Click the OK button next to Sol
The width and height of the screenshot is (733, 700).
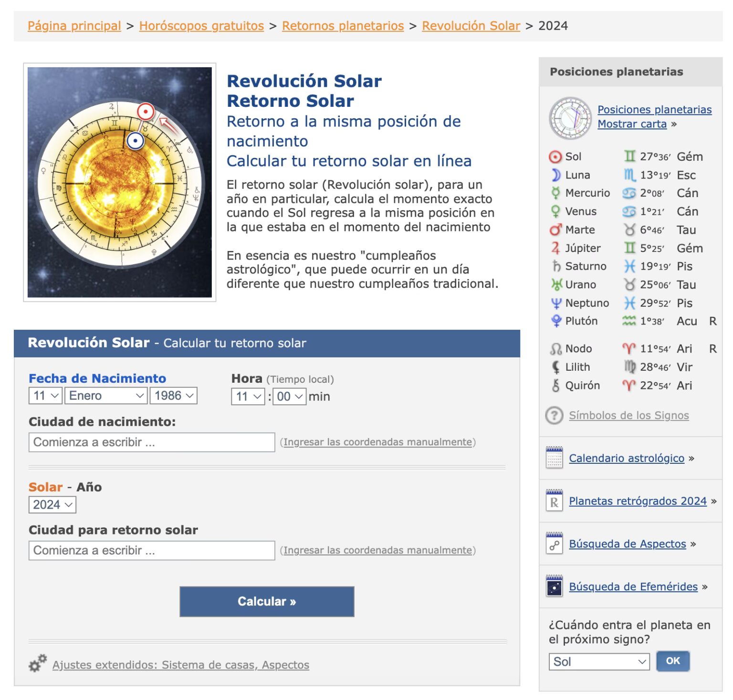click(x=673, y=661)
